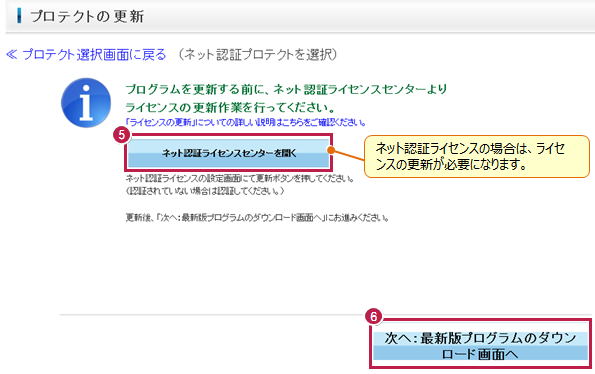Proceed with 次へ:最新版プログラムのダウンロード画面へ button

[480, 346]
